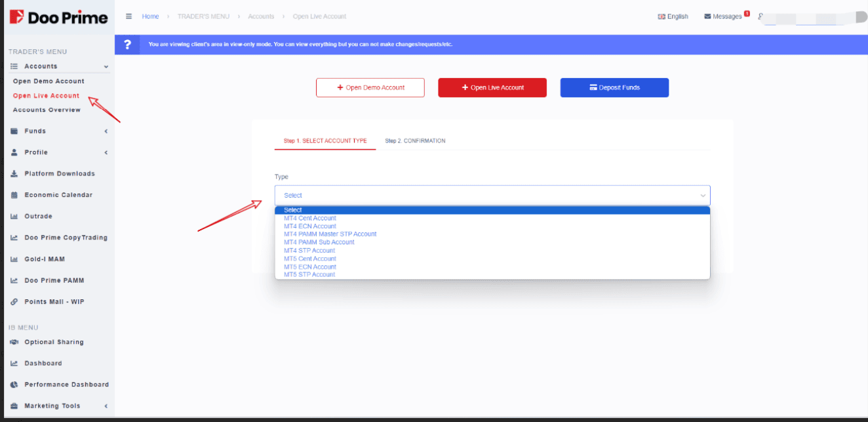Choose MT5 STP Account option
The height and width of the screenshot is (422, 868).
492,274
